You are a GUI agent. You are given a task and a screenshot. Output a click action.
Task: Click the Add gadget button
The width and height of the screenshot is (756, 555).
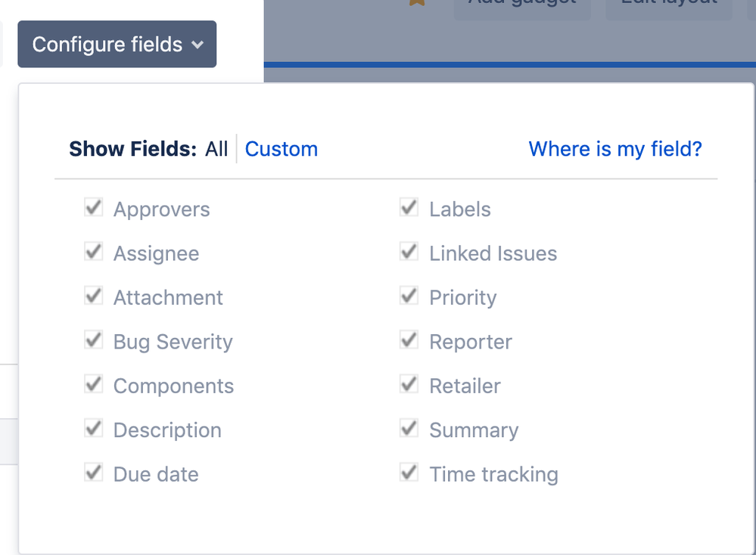point(521,6)
